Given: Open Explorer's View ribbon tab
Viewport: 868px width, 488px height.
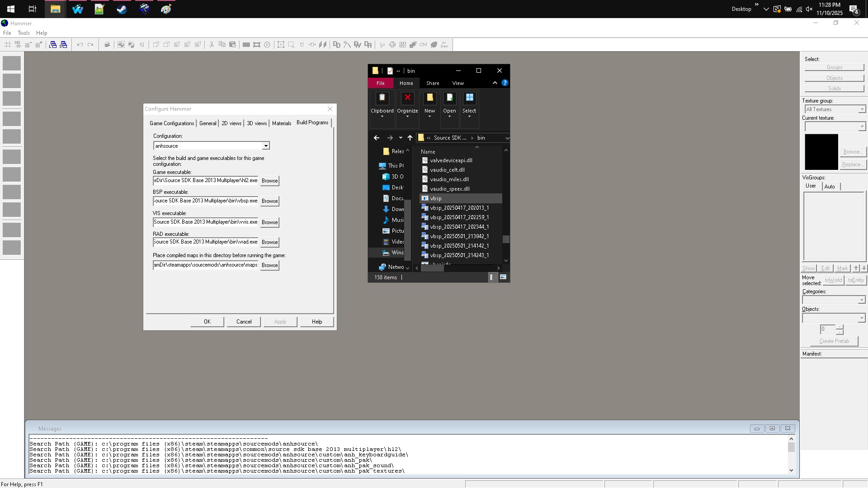Looking at the screenshot, I should coord(458,83).
